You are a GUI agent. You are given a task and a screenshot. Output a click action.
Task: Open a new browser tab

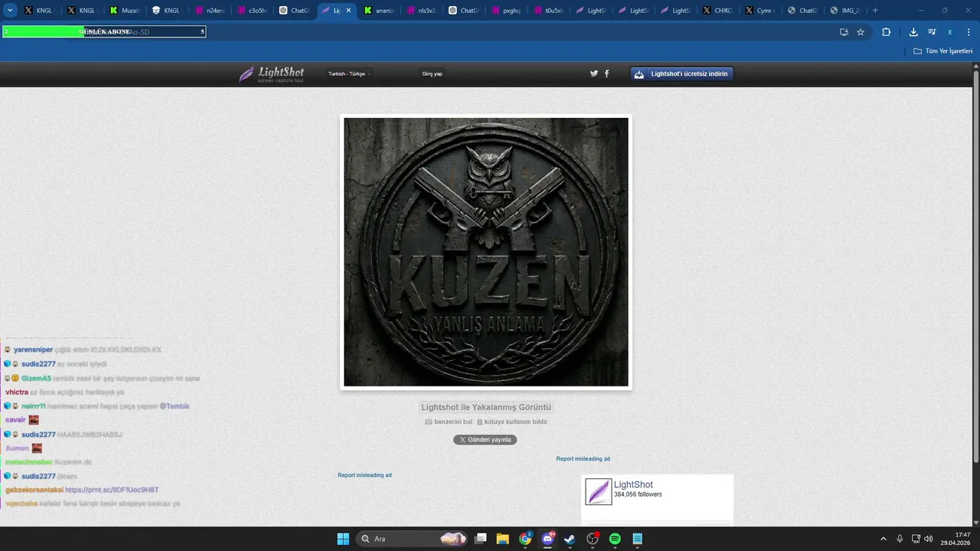point(875,11)
